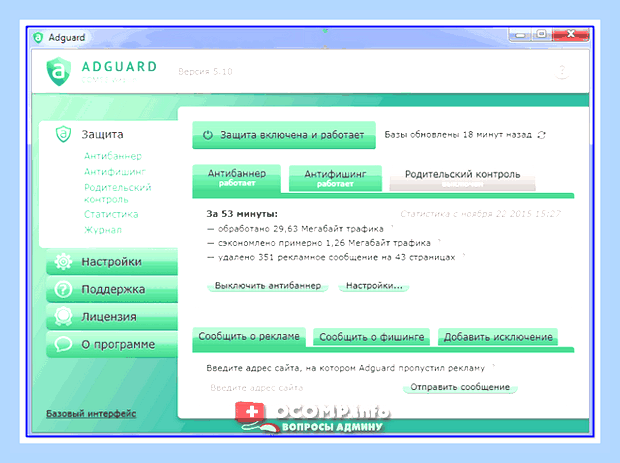The image size is (620, 463).
Task: Switch to Сообщить о рекламе tab
Action: (249, 337)
